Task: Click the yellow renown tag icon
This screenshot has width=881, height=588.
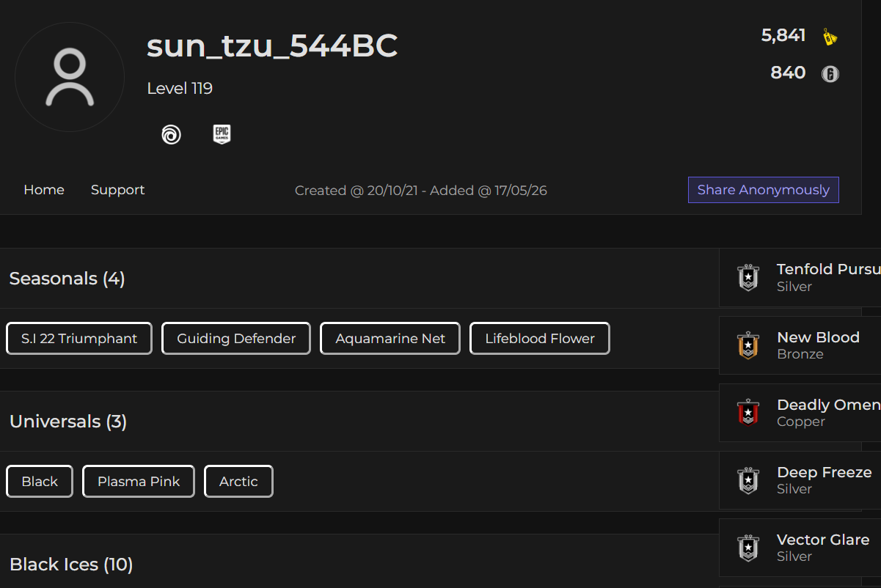Action: (x=830, y=36)
